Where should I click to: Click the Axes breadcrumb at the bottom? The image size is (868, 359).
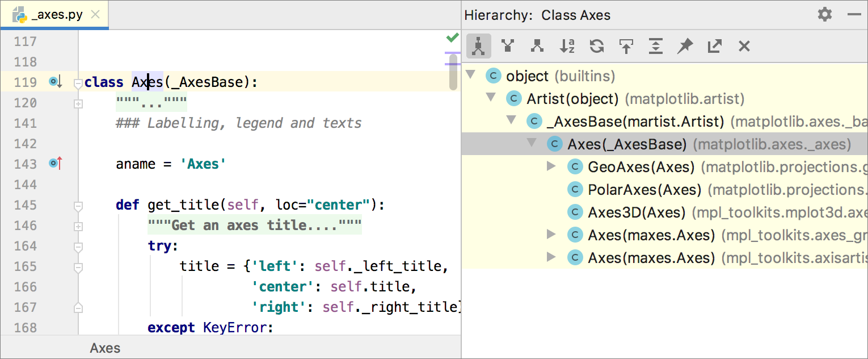105,347
